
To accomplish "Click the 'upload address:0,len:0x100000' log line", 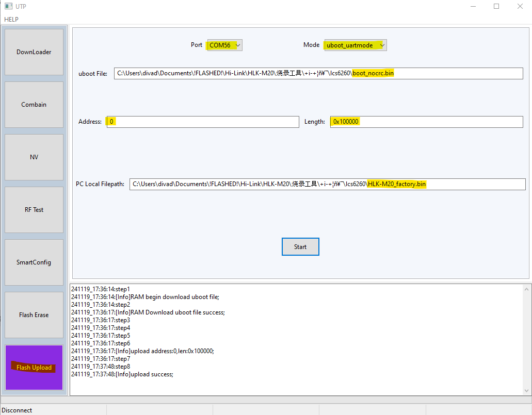I will coord(142,351).
